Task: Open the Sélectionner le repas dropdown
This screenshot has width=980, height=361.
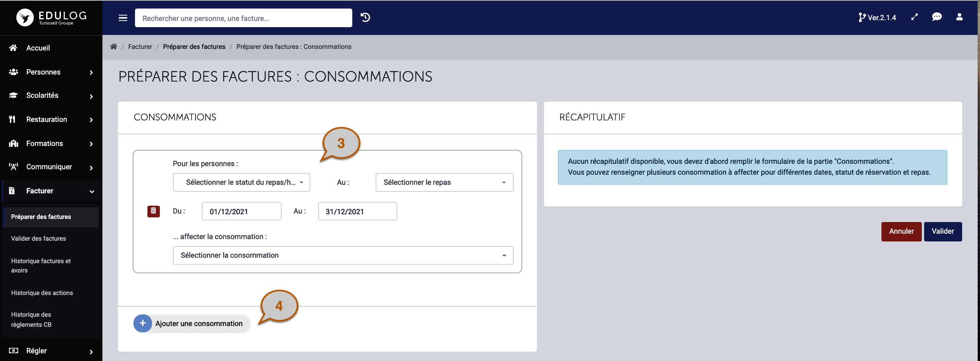Action: click(x=444, y=182)
